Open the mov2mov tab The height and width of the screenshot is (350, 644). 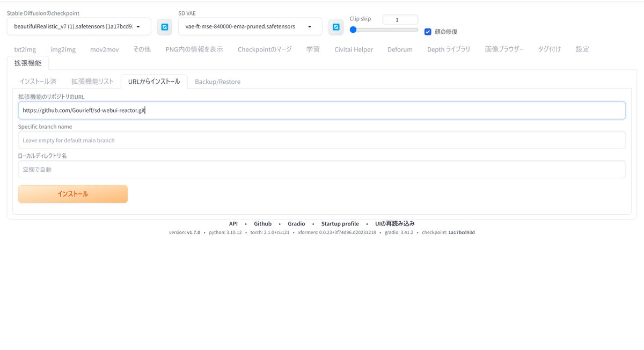point(105,49)
